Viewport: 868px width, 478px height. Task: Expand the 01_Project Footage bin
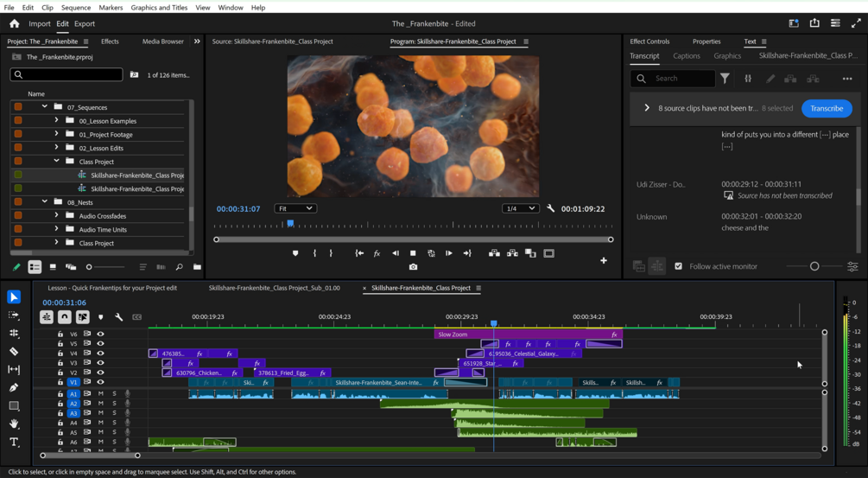pyautogui.click(x=56, y=133)
